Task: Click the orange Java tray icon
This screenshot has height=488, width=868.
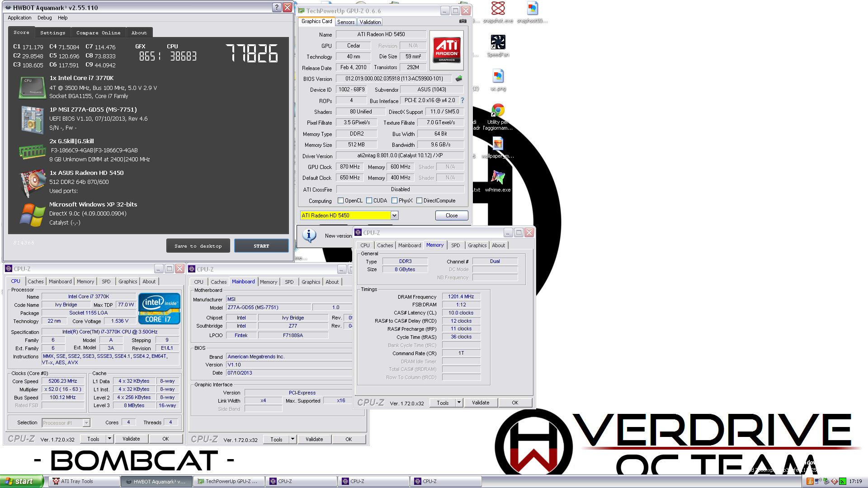Action: [x=810, y=481]
